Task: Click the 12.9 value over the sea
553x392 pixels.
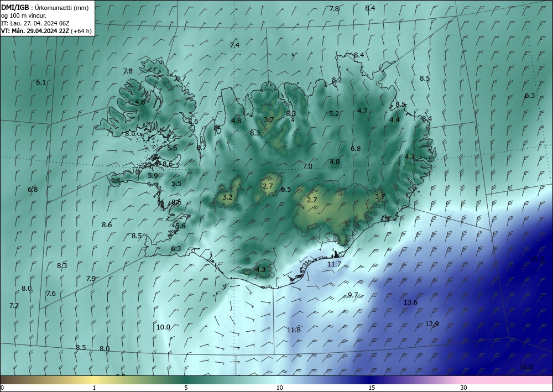Action: coord(432,324)
